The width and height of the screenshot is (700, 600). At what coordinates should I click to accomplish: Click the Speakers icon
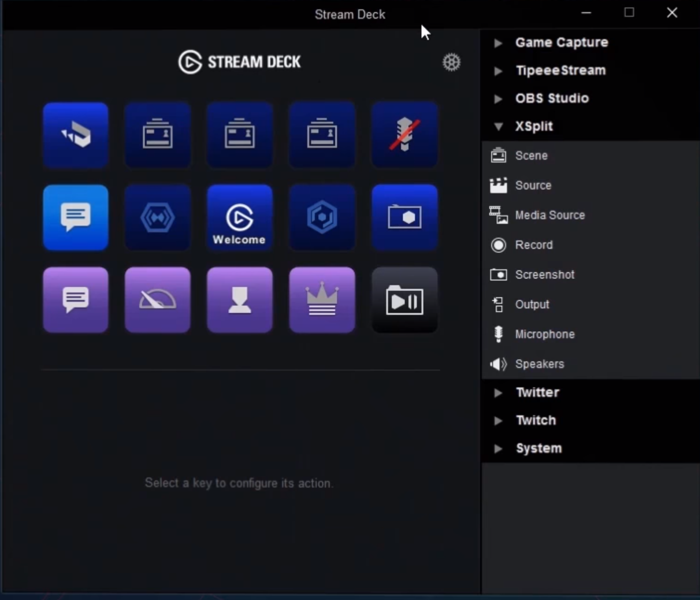coord(499,364)
